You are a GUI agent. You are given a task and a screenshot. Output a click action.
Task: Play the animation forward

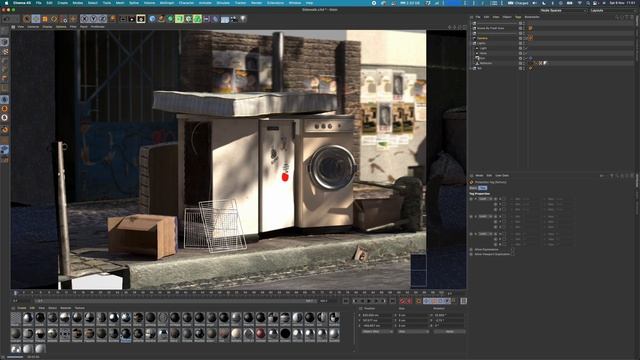(x=370, y=301)
